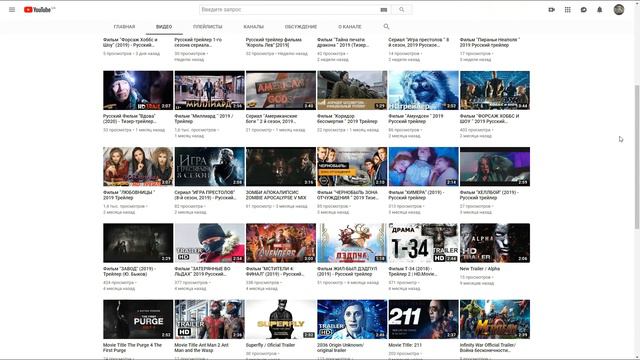Open the American Gods thumbnail
The image size is (640, 360).
click(281, 90)
